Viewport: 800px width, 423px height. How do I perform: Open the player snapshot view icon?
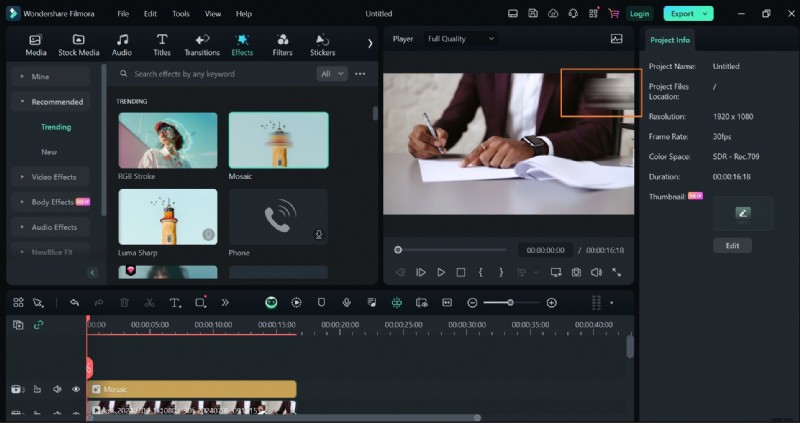(616, 39)
